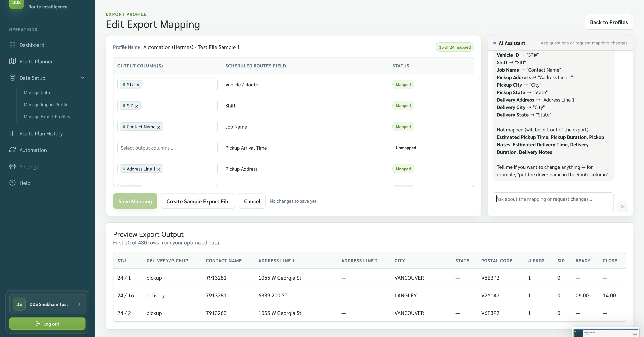
Task: Open the Vehicle / Route output column box
Action: [x=167, y=84]
